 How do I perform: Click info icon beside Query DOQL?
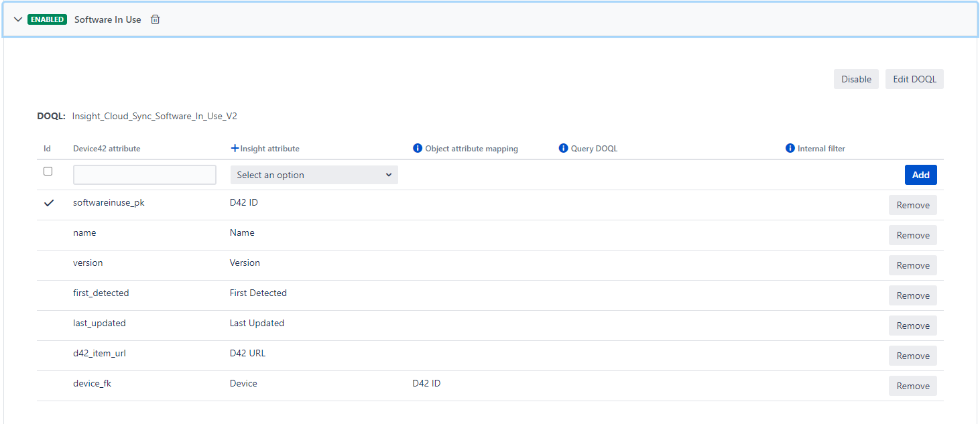[563, 149]
